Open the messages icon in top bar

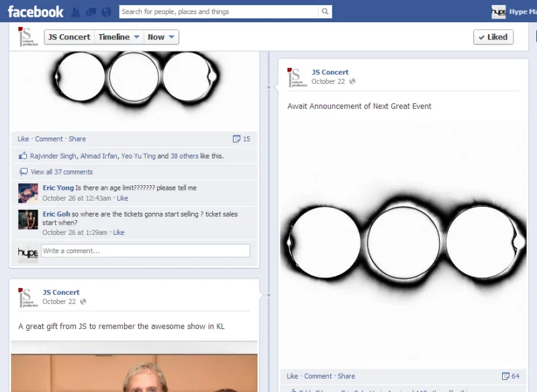(91, 12)
